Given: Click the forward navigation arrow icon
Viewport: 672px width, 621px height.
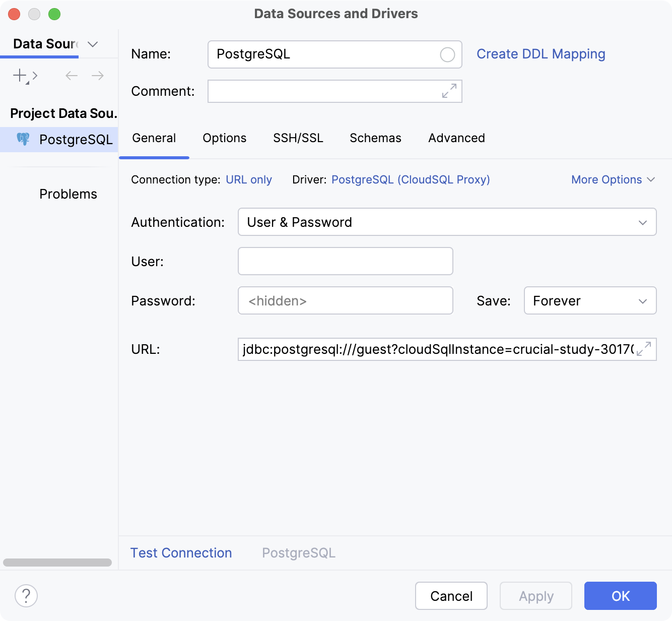Looking at the screenshot, I should 98,75.
